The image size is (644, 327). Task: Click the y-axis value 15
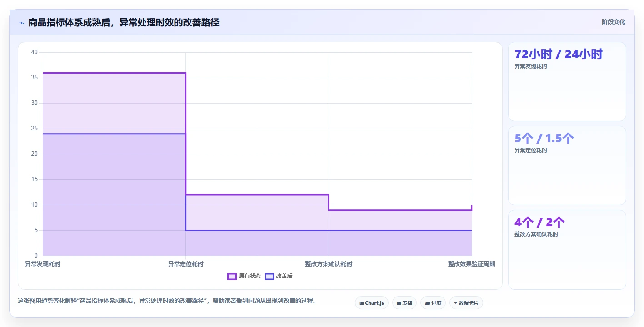[35, 179]
